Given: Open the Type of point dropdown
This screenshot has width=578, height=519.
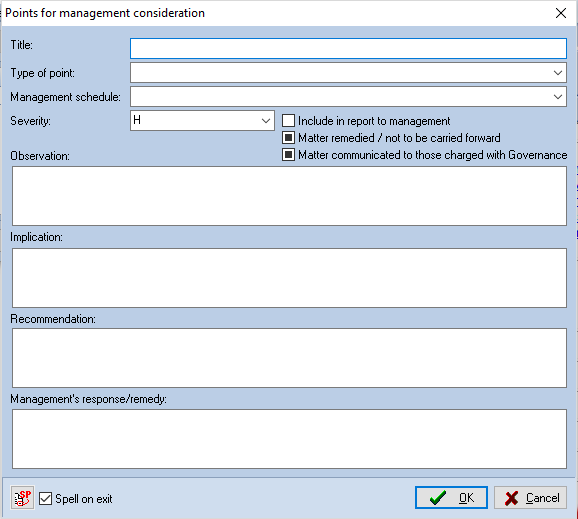Looking at the screenshot, I should point(348,73).
